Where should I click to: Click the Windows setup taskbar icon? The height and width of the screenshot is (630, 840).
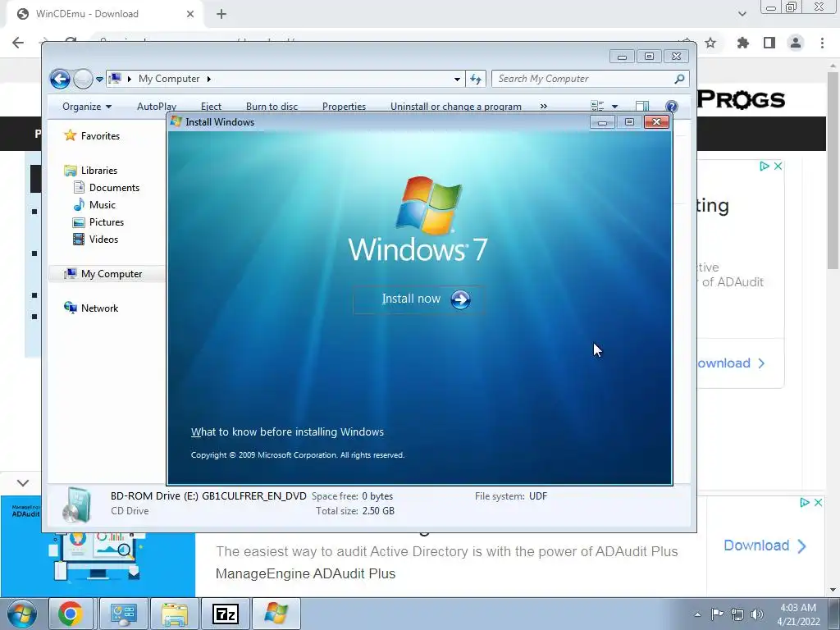point(276,614)
